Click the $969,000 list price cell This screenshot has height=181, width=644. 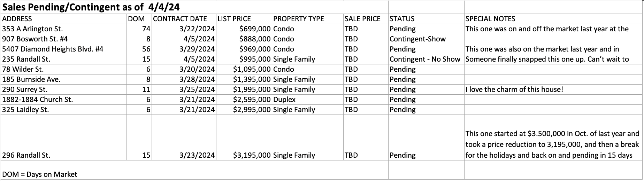coord(244,49)
